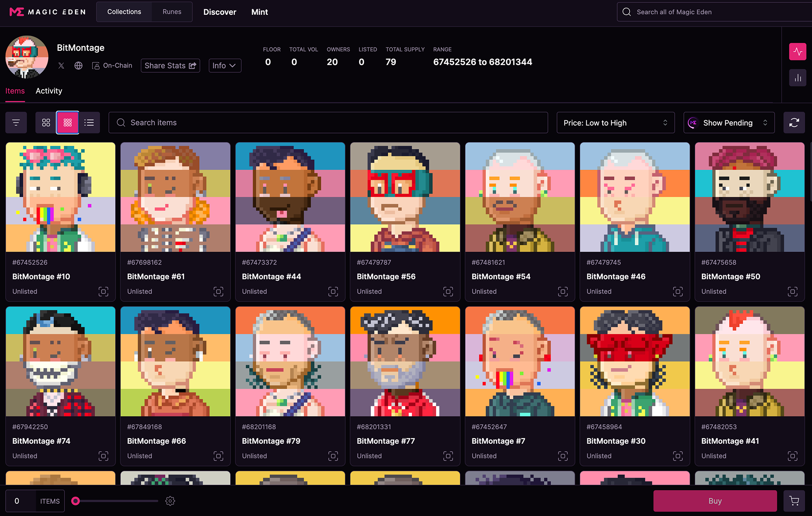
Task: Switch to the Activity tab
Action: click(49, 91)
